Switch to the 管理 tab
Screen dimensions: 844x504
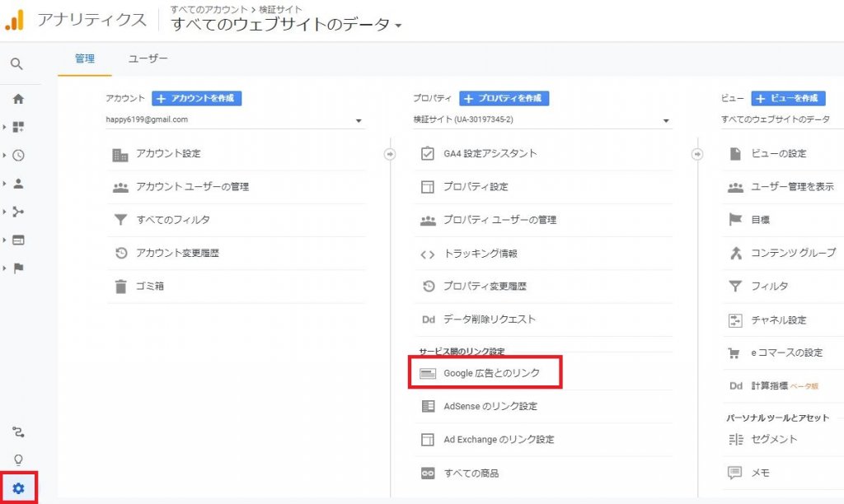(x=85, y=58)
